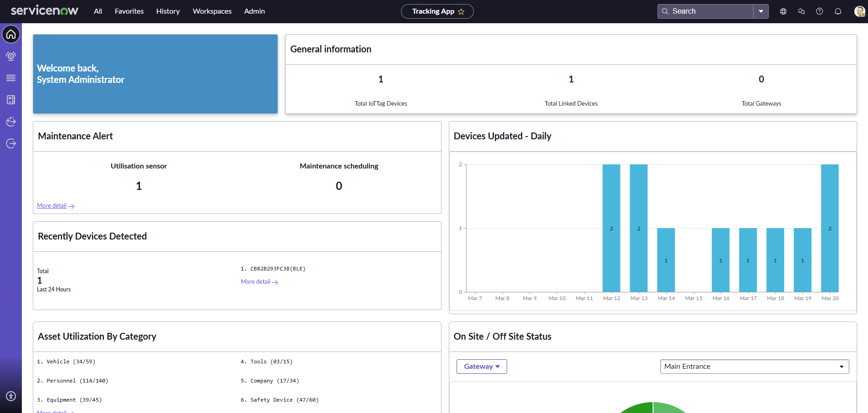
Task: Click the Asset Utilization By Category heading
Action: [x=97, y=337]
